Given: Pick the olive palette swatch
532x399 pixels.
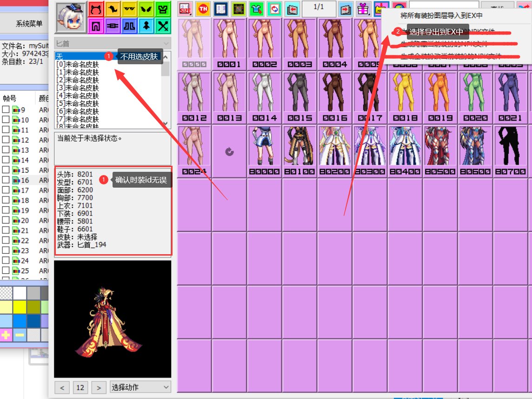Looking at the screenshot, I should coord(33,307).
